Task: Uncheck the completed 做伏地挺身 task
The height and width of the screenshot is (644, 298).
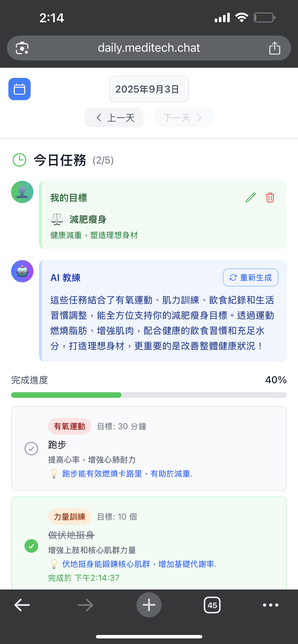Action: click(31, 546)
